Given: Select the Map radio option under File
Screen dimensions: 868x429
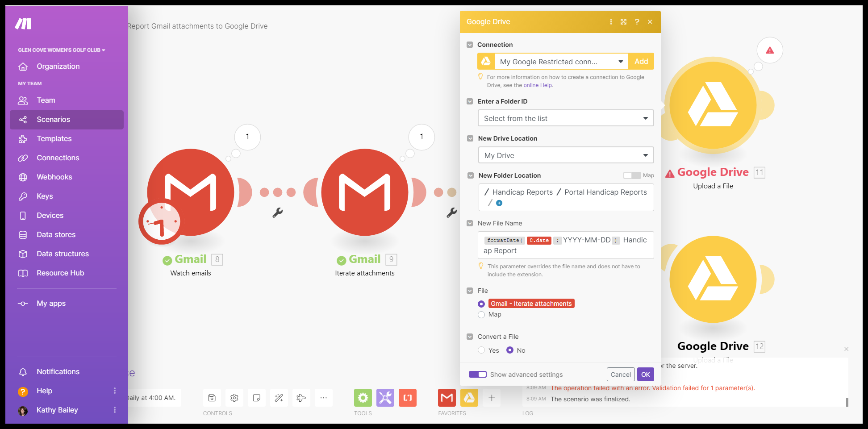Looking at the screenshot, I should [481, 315].
